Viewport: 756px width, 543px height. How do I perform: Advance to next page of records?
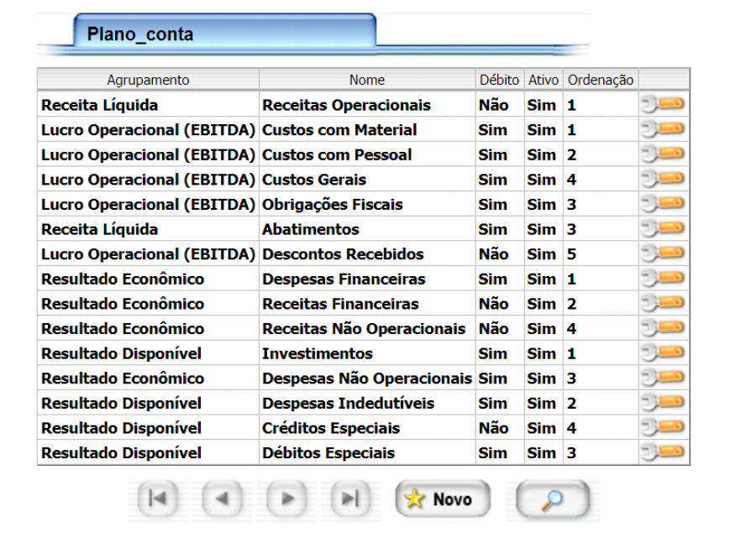coord(287,499)
